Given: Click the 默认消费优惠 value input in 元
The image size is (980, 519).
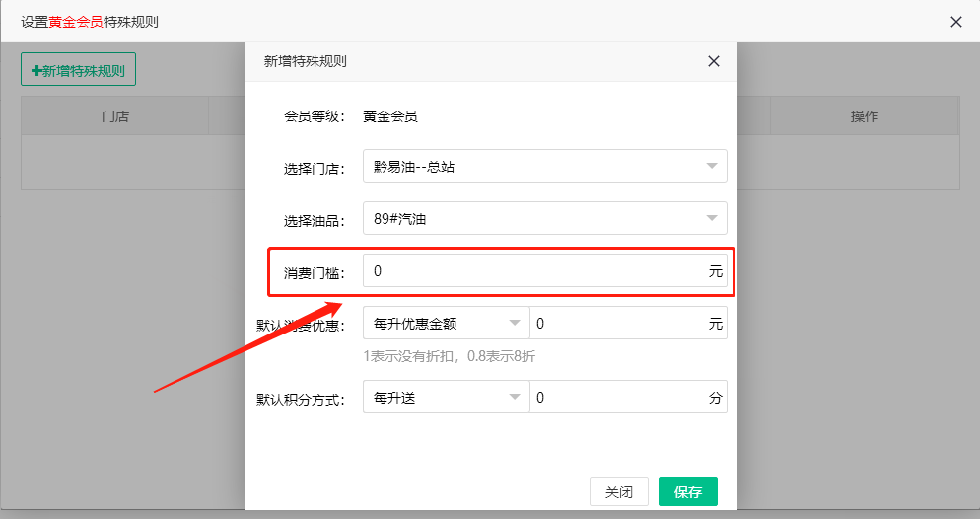Looking at the screenshot, I should pos(616,323).
